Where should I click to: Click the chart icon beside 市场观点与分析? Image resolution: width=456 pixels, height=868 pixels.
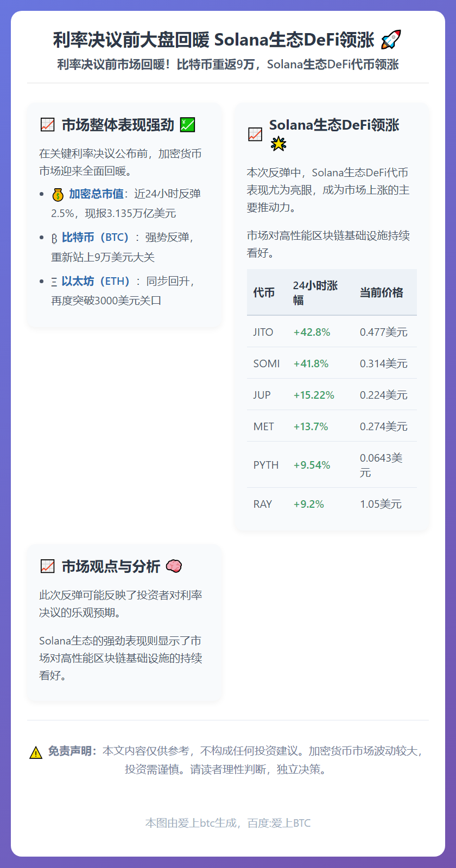coord(48,566)
